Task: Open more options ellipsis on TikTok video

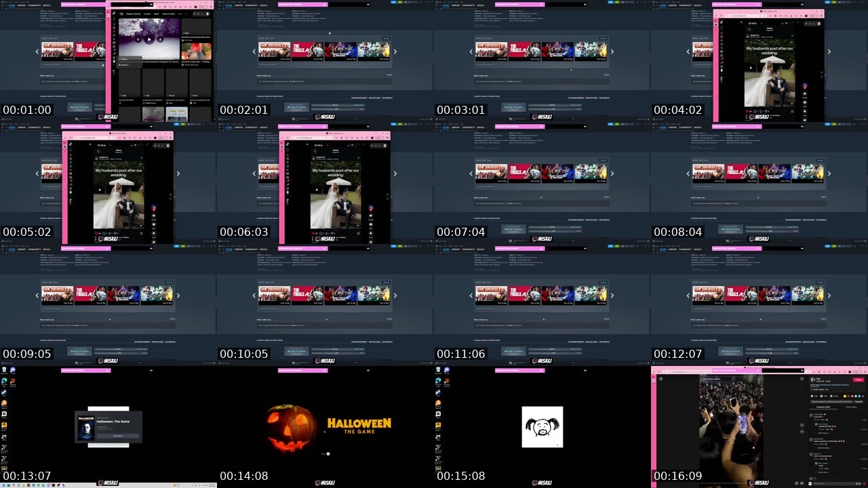Action: pyautogui.click(x=802, y=379)
